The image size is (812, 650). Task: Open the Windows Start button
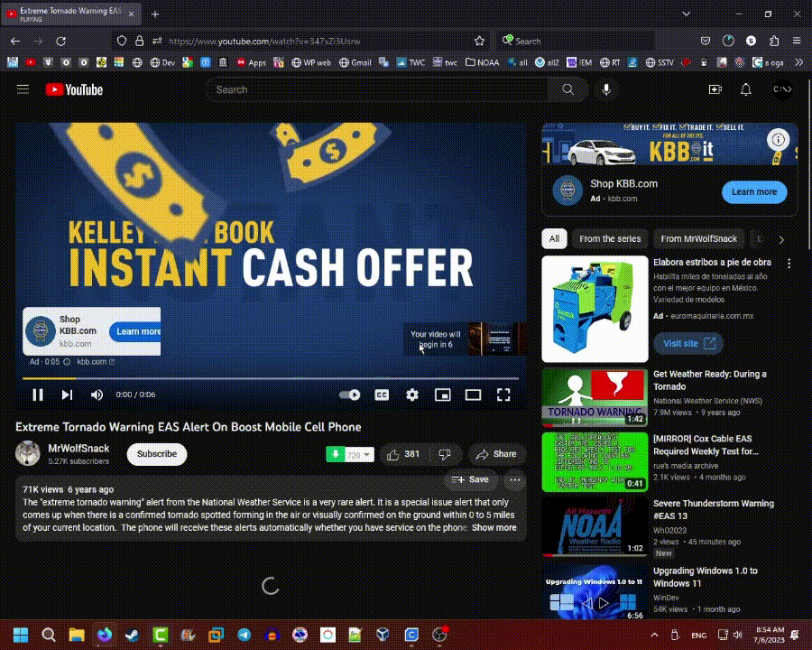click(21, 635)
